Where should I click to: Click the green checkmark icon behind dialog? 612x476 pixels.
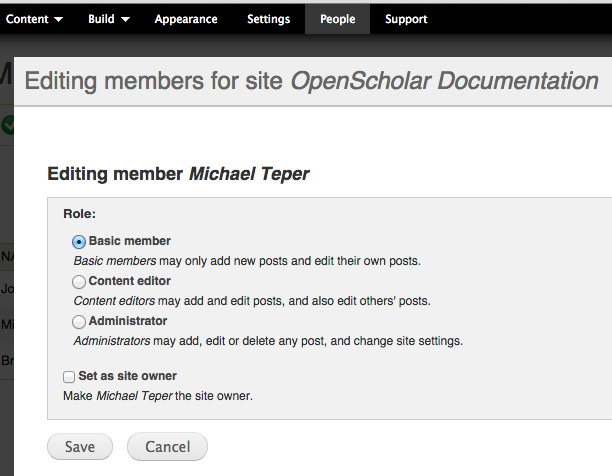pos(7,125)
